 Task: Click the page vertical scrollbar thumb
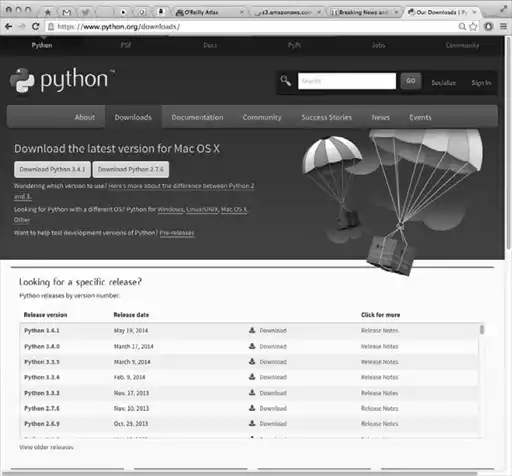[508, 143]
